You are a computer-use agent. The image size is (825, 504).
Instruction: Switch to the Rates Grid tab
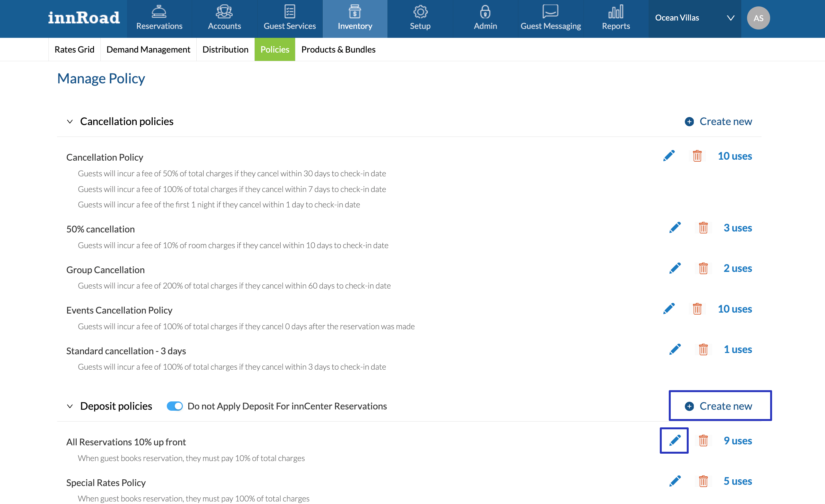click(x=74, y=49)
